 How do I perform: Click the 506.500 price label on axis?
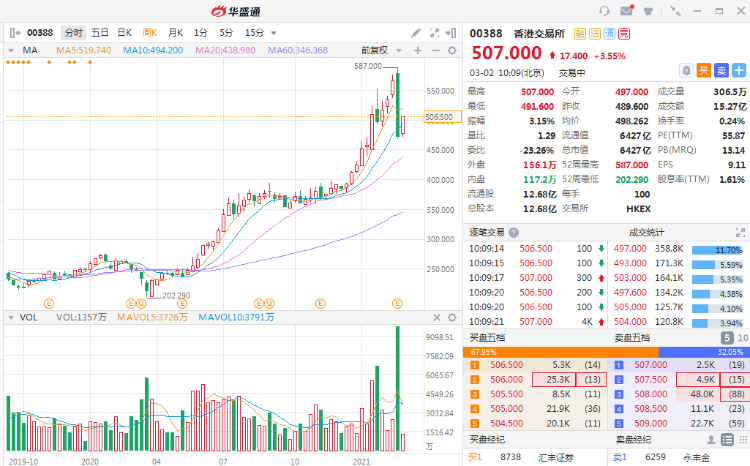[x=442, y=117]
